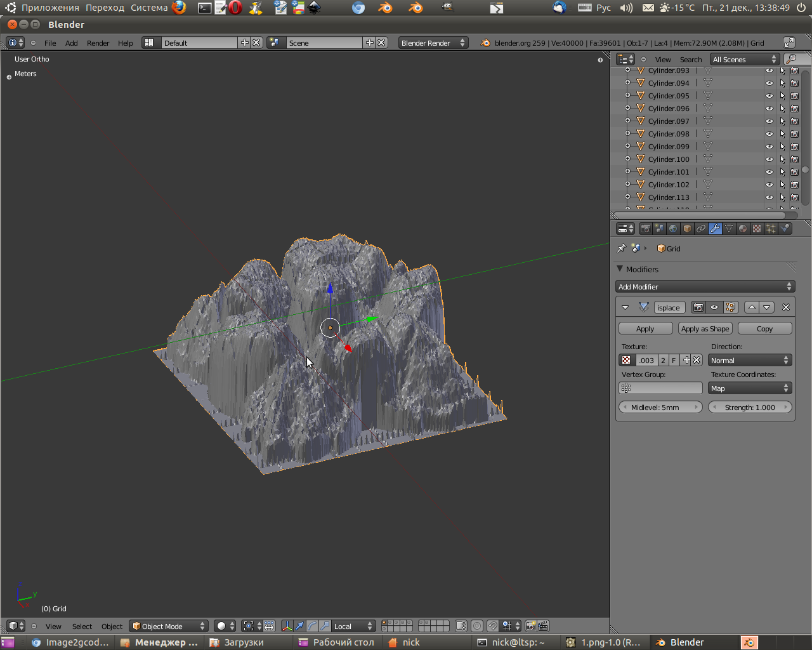The height and width of the screenshot is (650, 812).
Task: Open the Render properties tab camera icon
Action: [645, 229]
